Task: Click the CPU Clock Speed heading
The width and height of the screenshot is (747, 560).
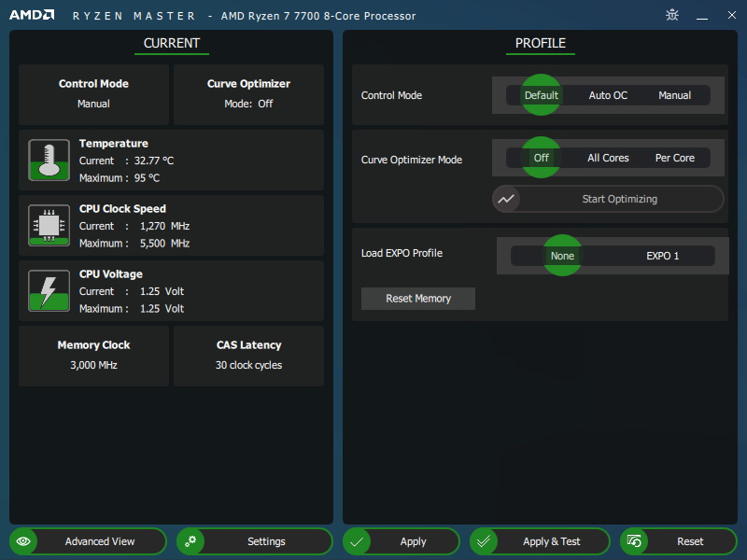Action: click(122, 208)
